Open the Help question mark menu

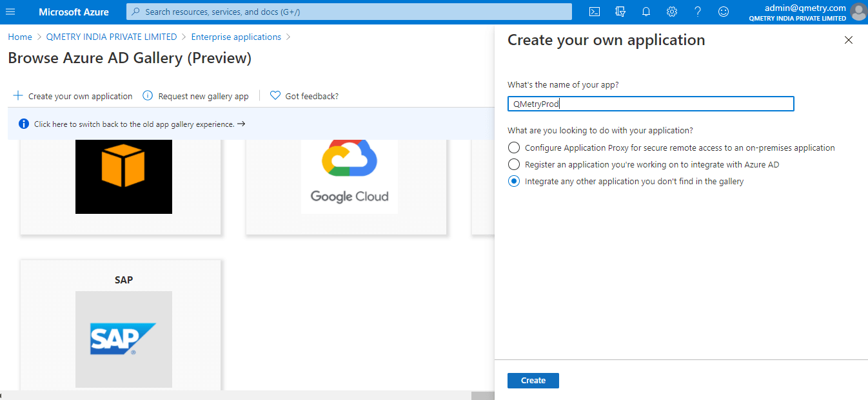tap(698, 12)
